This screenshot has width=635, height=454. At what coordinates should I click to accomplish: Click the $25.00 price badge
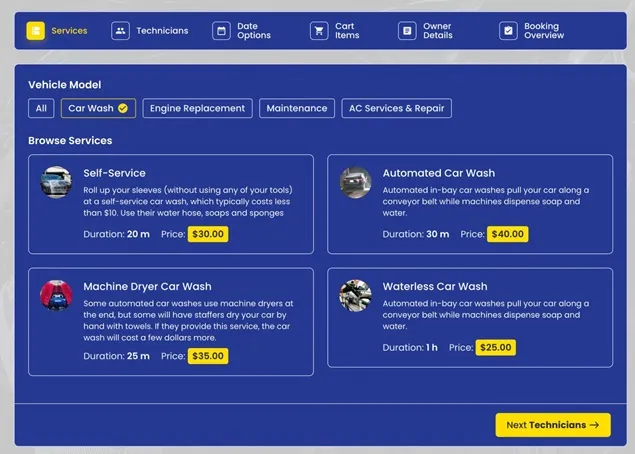pos(495,347)
